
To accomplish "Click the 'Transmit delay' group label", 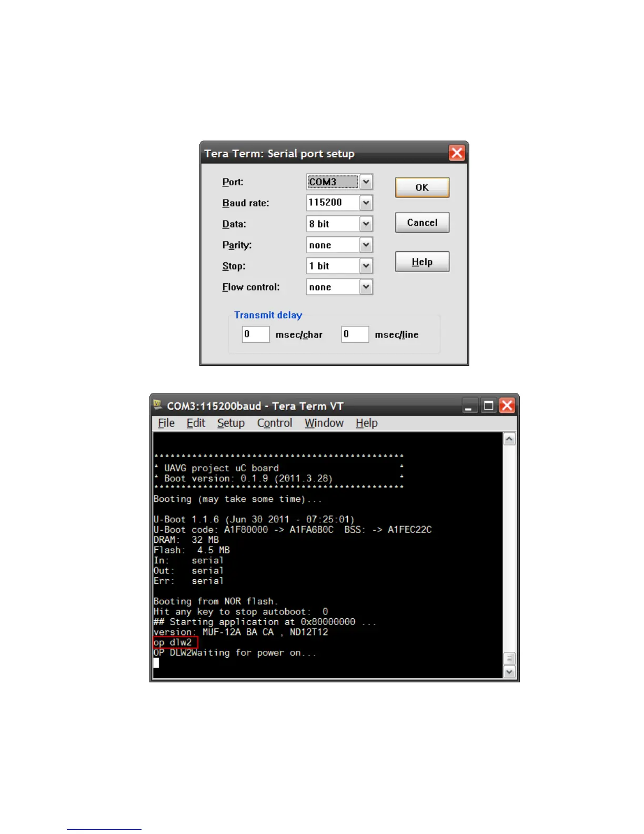I will (268, 315).
